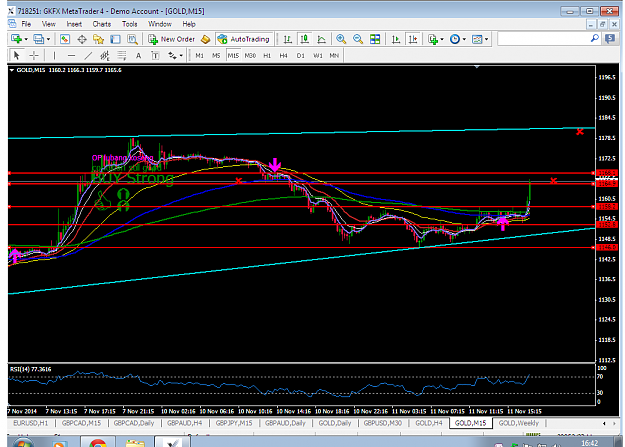Image resolution: width=625 pixels, height=447 pixels.
Task: Click the search magnifier icon
Action: (x=594, y=39)
